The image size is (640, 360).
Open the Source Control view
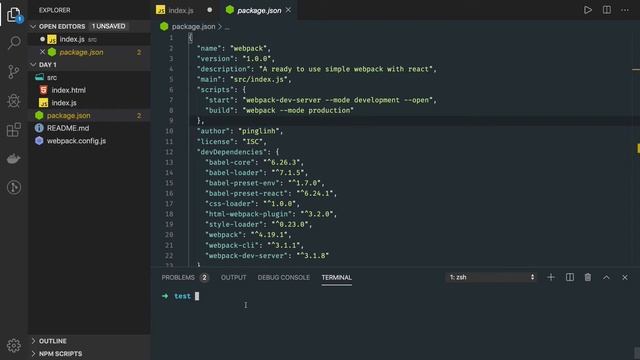[x=14, y=72]
